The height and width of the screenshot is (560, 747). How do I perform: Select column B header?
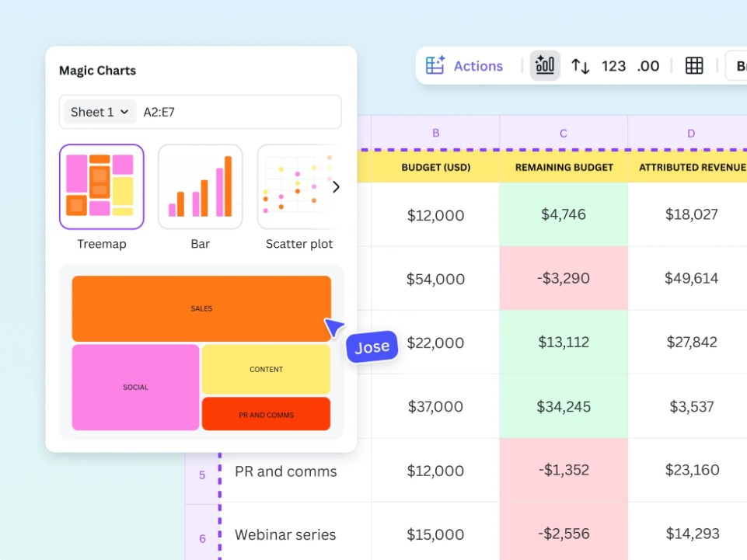click(x=435, y=133)
